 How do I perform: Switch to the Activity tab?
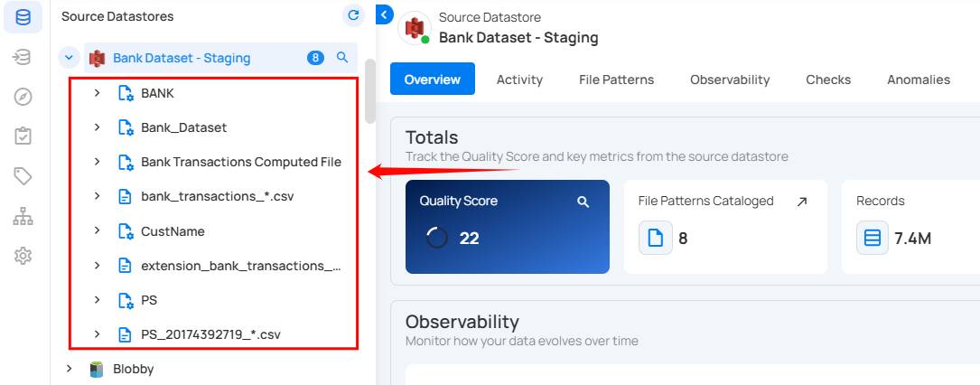(x=519, y=80)
